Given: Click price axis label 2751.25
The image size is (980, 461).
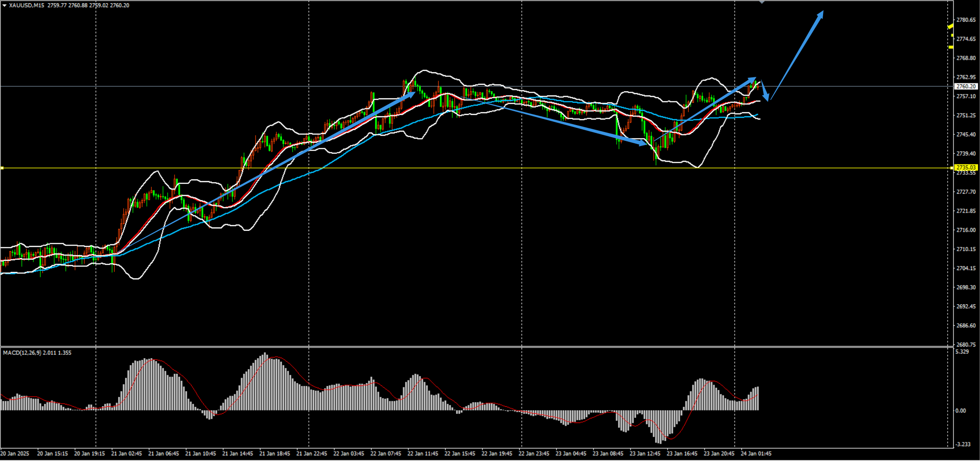Looking at the screenshot, I should 966,115.
